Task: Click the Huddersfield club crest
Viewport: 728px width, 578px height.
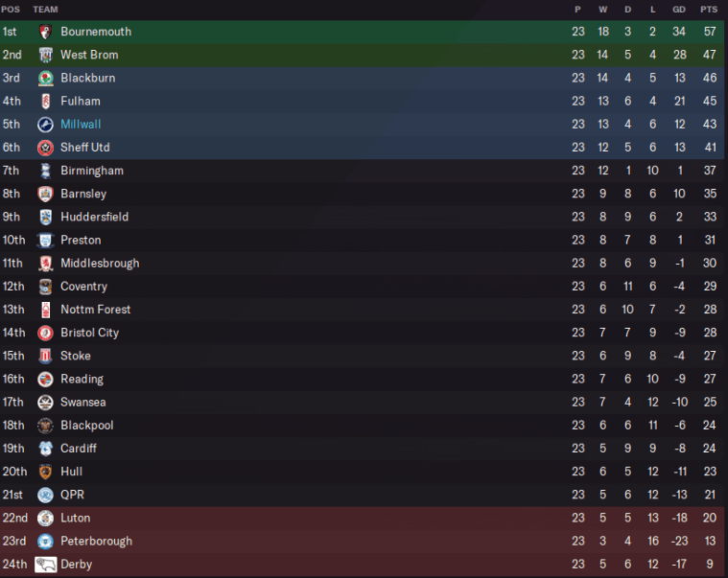Action: (45, 217)
